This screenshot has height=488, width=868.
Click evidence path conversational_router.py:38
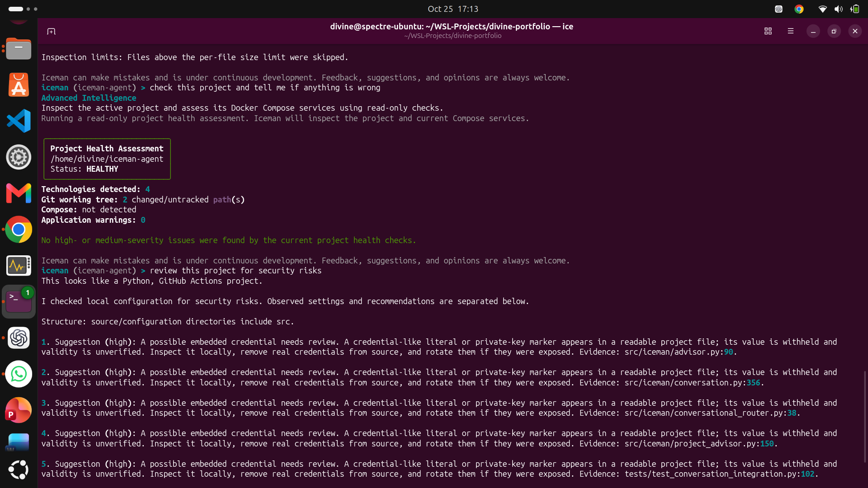[x=710, y=413]
